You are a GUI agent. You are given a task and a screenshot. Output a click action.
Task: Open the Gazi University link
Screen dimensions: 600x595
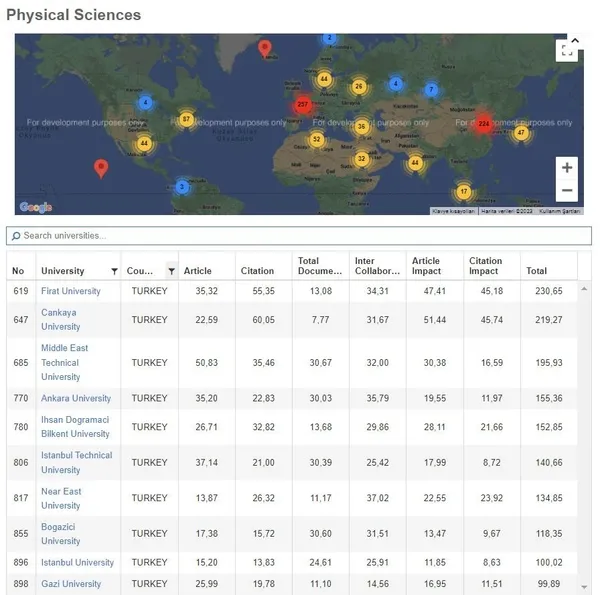71,584
